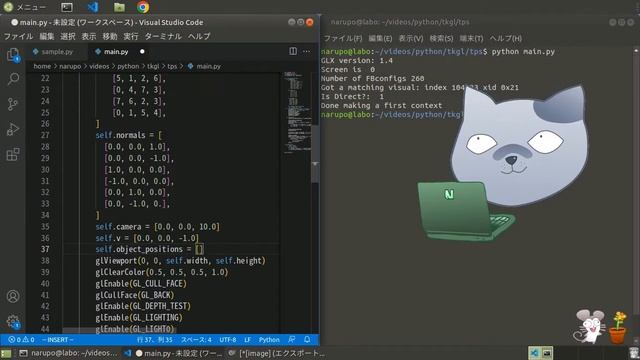This screenshot has height=360, width=640.
Task: Click the videos breadcrumb segment
Action: tap(99, 66)
